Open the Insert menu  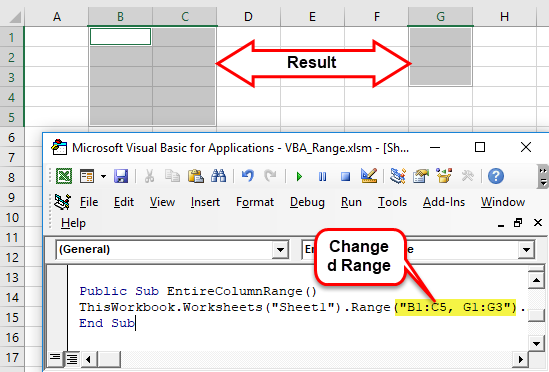pos(205,202)
